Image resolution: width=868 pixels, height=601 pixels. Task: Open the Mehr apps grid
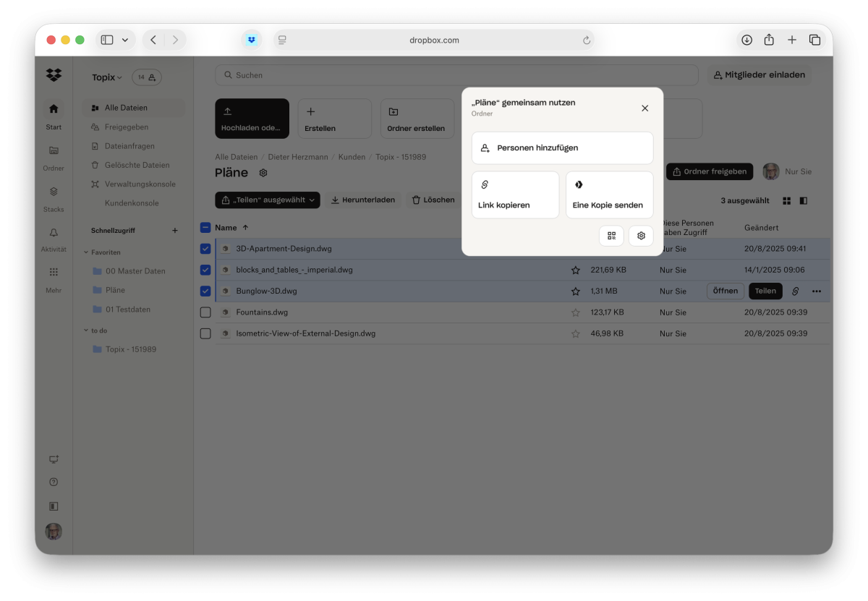[x=54, y=279]
